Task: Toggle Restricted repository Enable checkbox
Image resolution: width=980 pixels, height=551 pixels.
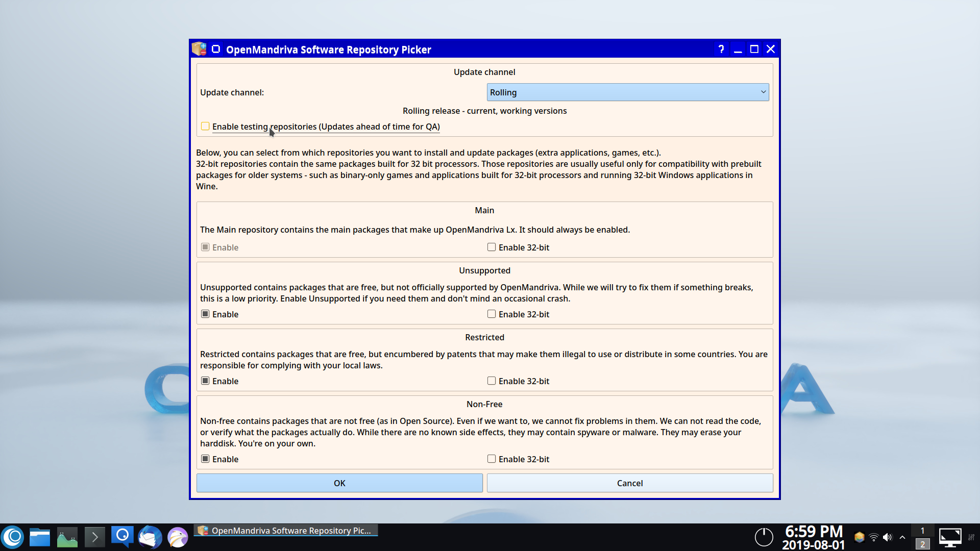Action: click(205, 381)
